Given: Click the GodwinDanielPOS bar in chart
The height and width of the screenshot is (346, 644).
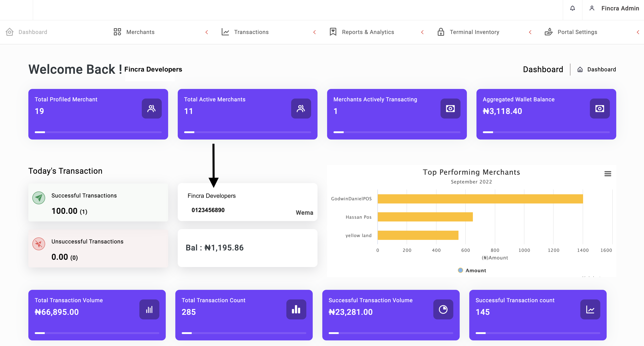Looking at the screenshot, I should tap(480, 199).
